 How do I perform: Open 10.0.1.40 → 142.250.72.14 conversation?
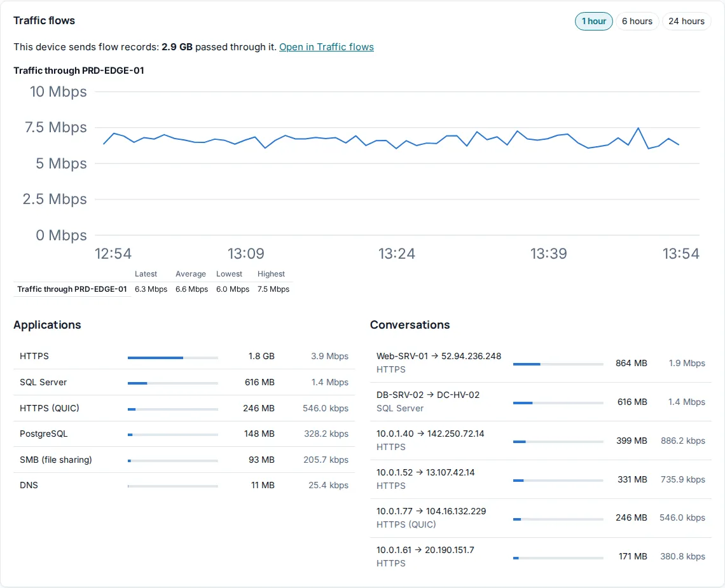click(x=541, y=441)
